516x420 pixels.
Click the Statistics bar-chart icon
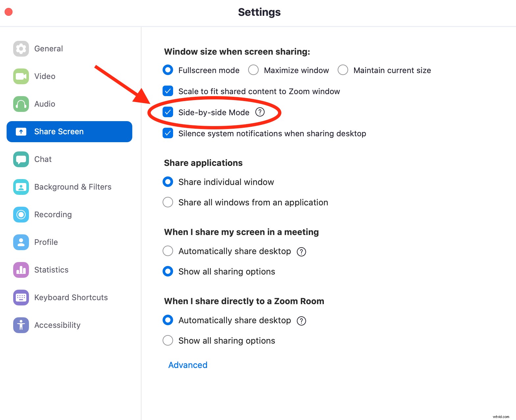[21, 270]
